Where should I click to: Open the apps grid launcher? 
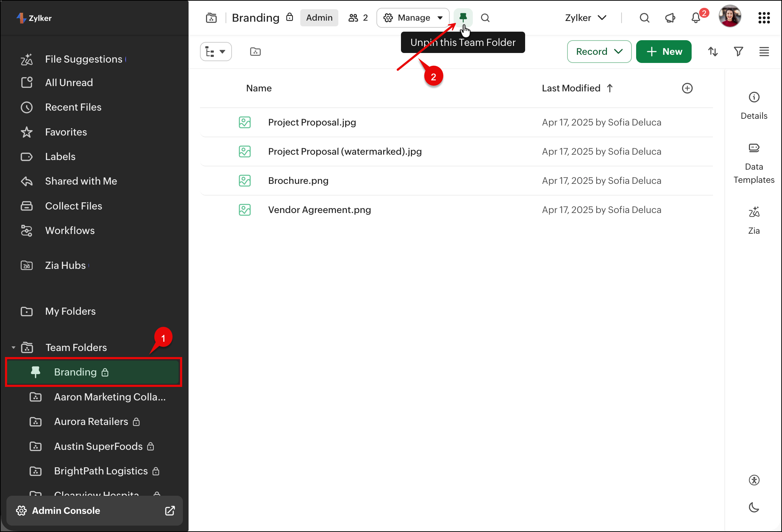764,18
